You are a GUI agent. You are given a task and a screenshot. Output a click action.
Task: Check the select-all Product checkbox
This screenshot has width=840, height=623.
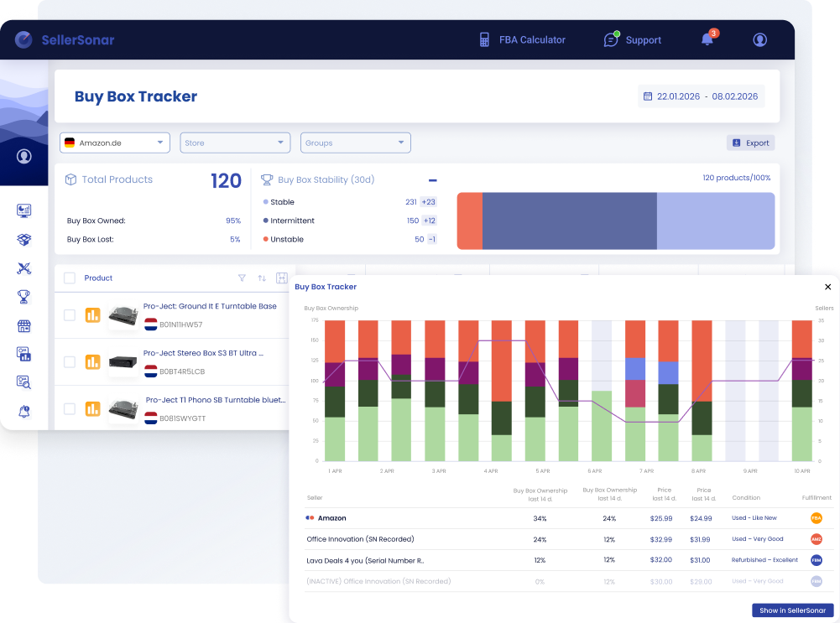click(x=70, y=278)
